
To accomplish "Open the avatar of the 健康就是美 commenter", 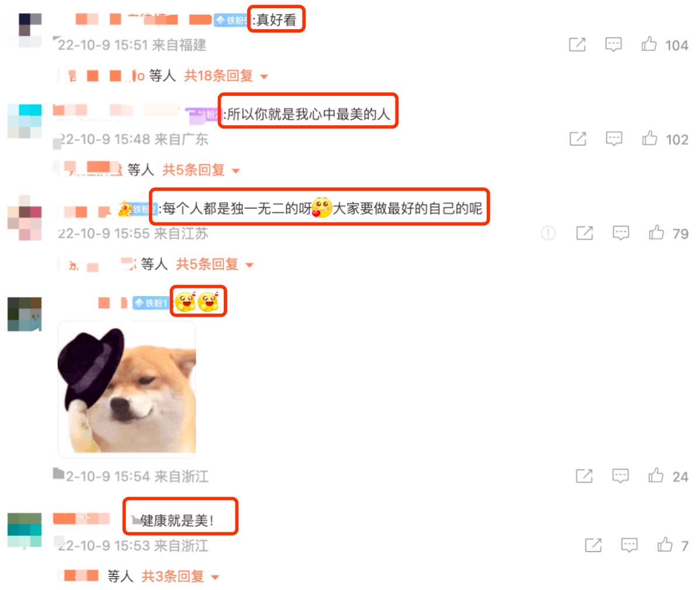I will click(x=25, y=530).
